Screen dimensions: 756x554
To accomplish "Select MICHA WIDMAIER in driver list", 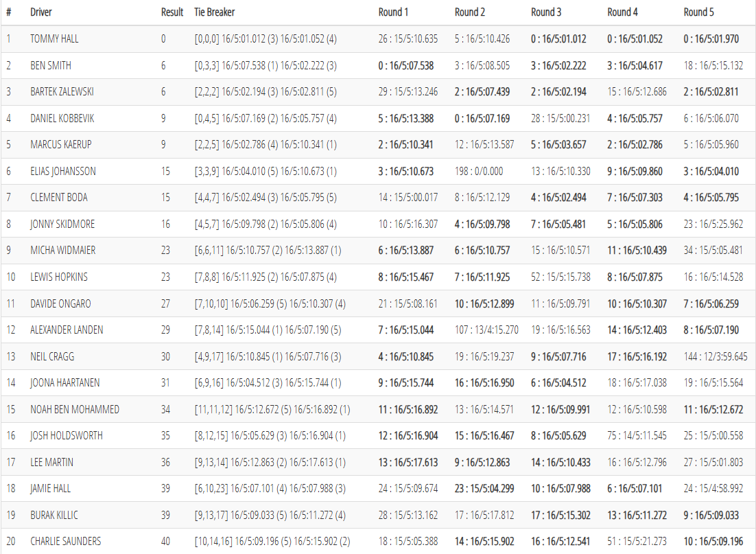I will (x=63, y=251).
